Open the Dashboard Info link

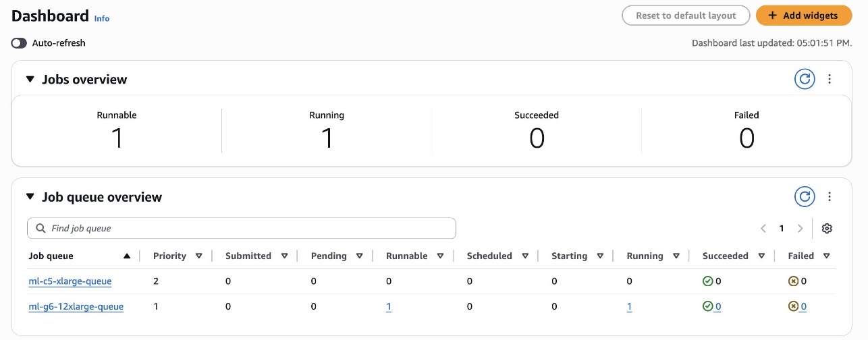(101, 19)
